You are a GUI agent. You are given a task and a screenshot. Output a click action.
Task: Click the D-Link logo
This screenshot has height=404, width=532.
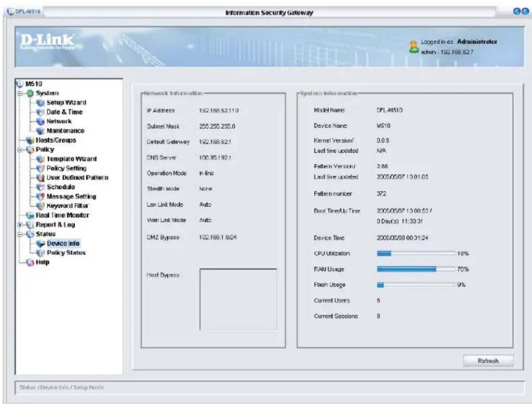pos(47,41)
